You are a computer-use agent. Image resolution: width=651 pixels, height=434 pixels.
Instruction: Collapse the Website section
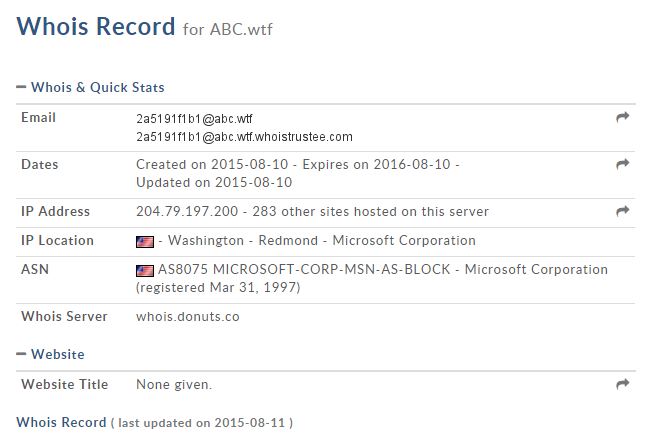click(x=21, y=355)
